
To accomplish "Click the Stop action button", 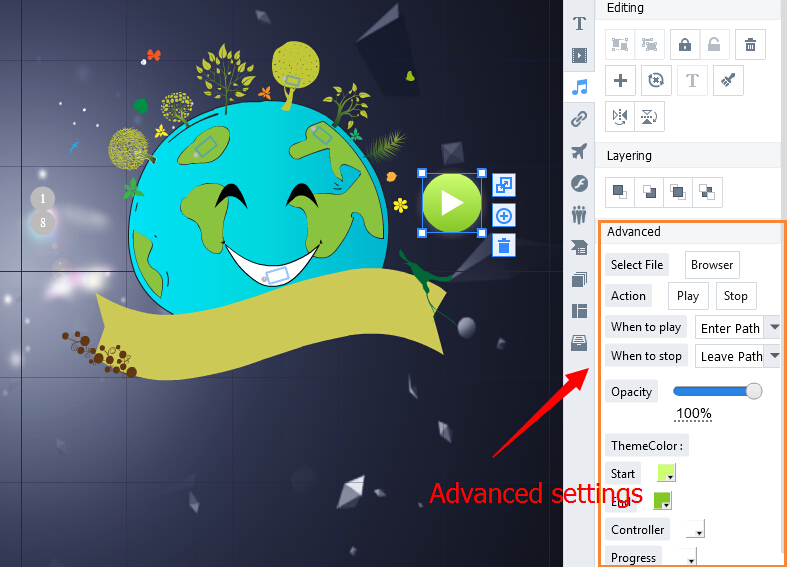I will (x=736, y=296).
